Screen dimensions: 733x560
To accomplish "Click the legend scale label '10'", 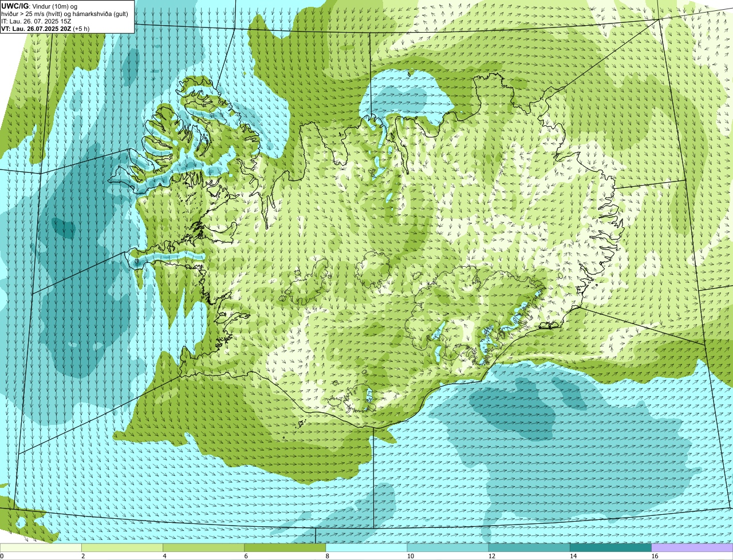I will (409, 556).
